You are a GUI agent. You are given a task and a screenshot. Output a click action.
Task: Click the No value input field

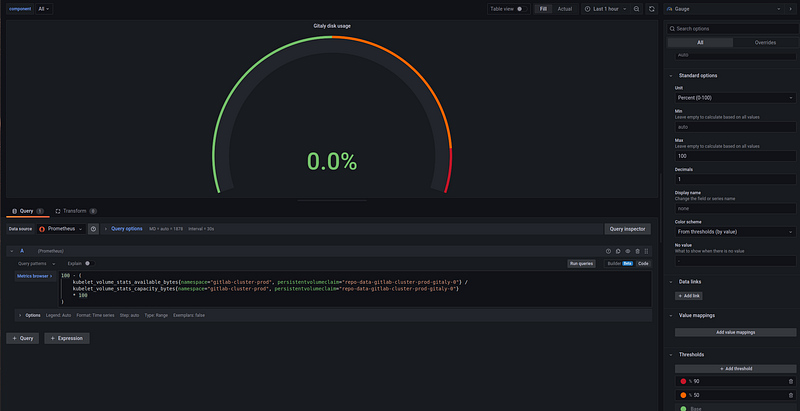[735, 261]
